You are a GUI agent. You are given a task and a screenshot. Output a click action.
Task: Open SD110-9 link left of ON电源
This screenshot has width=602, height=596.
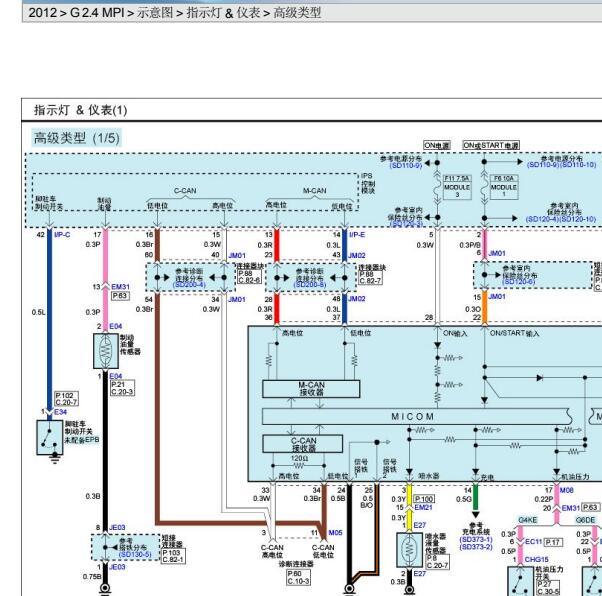406,165
